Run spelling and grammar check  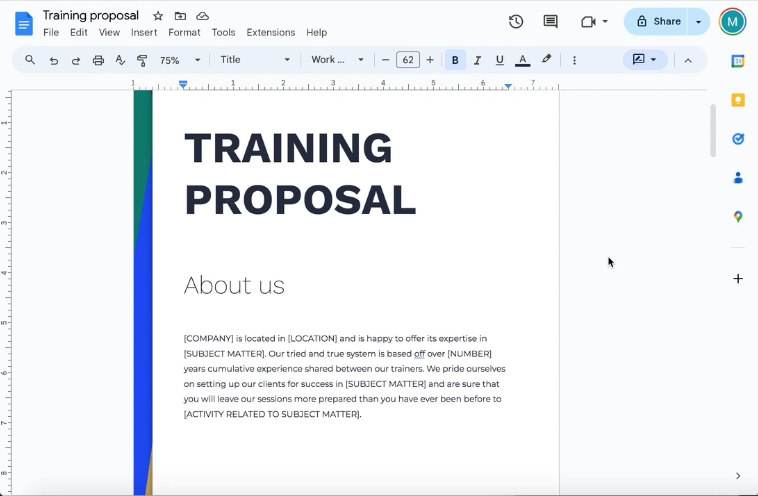tap(120, 60)
